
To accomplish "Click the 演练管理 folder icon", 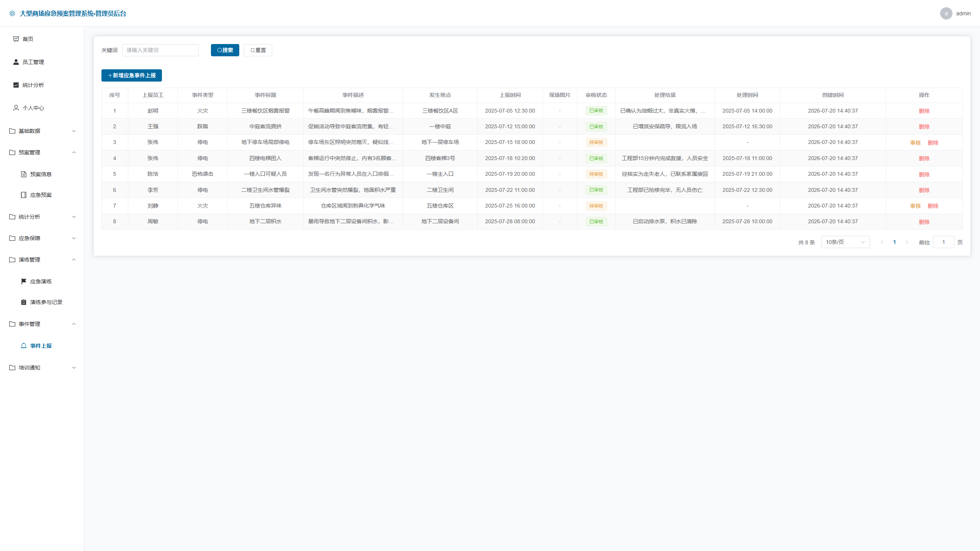I will (x=12, y=260).
